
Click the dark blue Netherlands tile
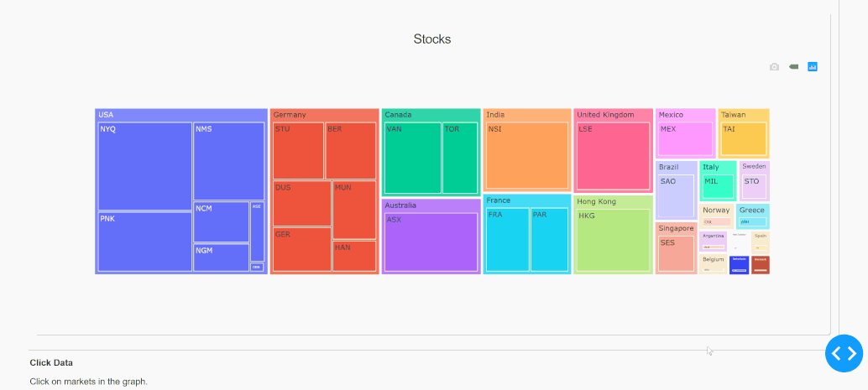pyautogui.click(x=740, y=265)
